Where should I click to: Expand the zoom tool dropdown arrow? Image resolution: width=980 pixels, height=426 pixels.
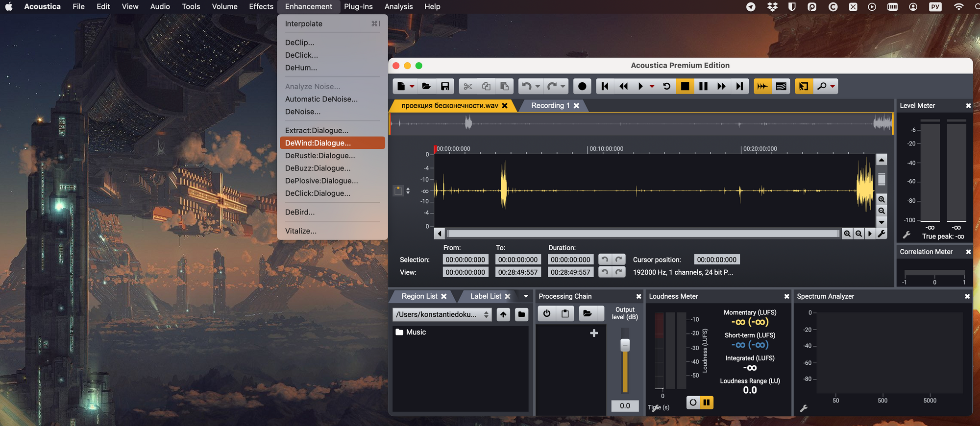point(833,86)
